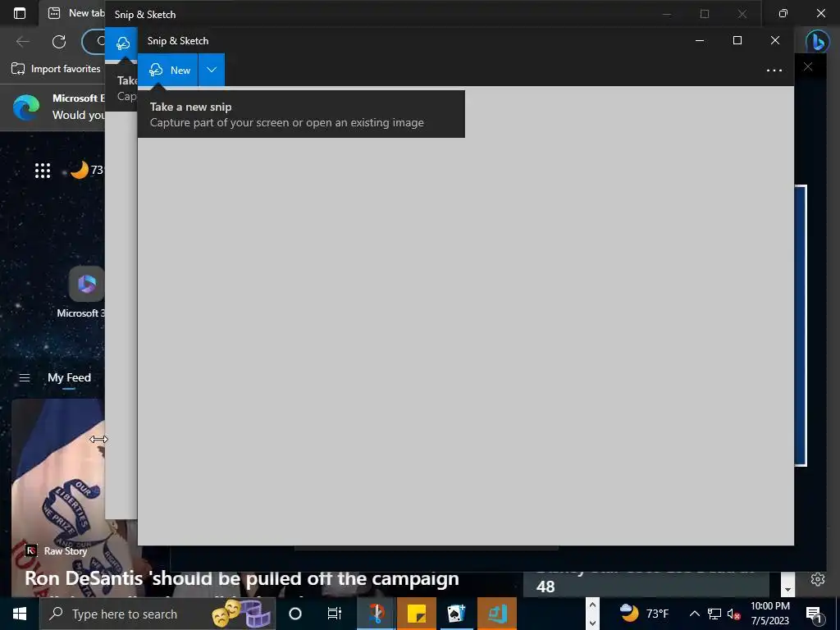This screenshot has width=840, height=630.
Task: Open the Ron DeSantis news headline
Action: (x=242, y=578)
